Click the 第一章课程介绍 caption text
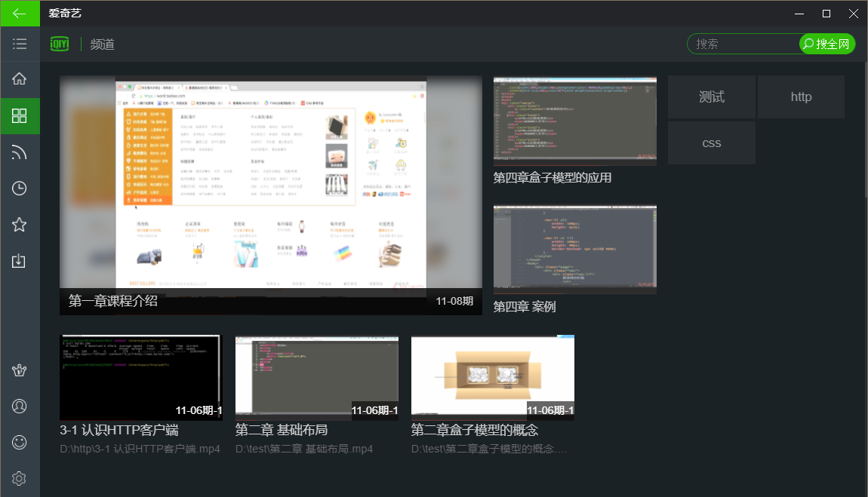Viewport: 868px width, 497px height. pyautogui.click(x=113, y=301)
